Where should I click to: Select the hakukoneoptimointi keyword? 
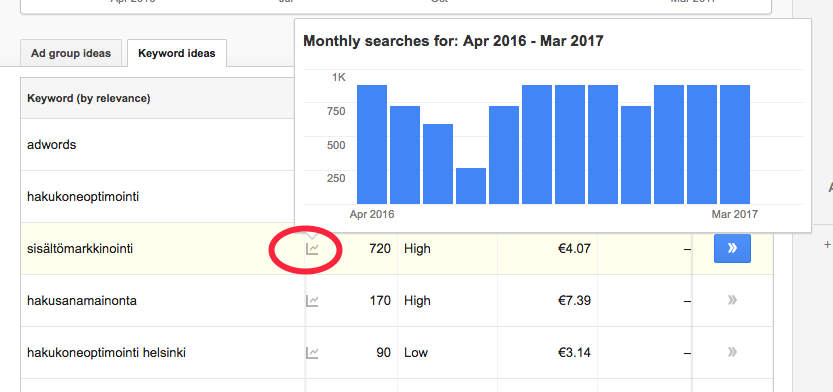pyautogui.click(x=83, y=197)
